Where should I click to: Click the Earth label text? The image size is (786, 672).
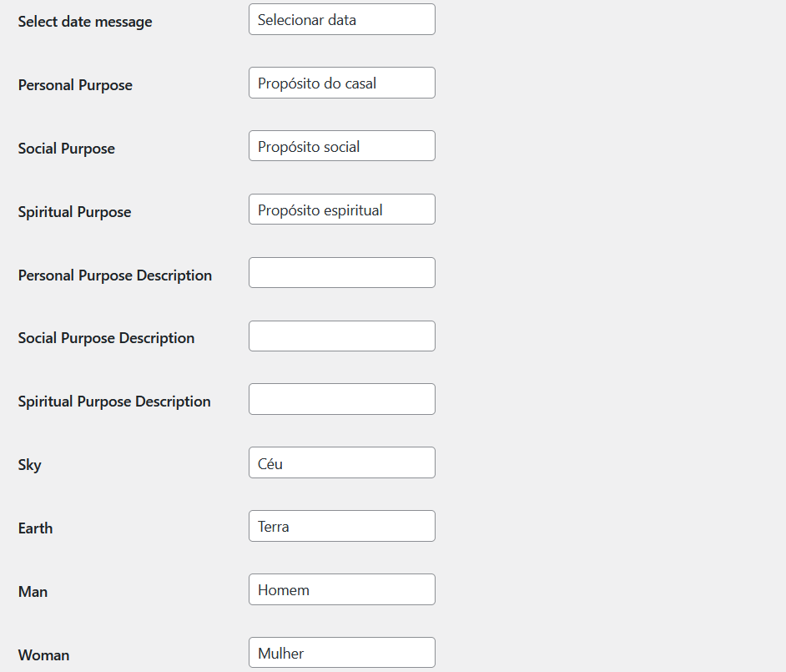pyautogui.click(x=35, y=528)
